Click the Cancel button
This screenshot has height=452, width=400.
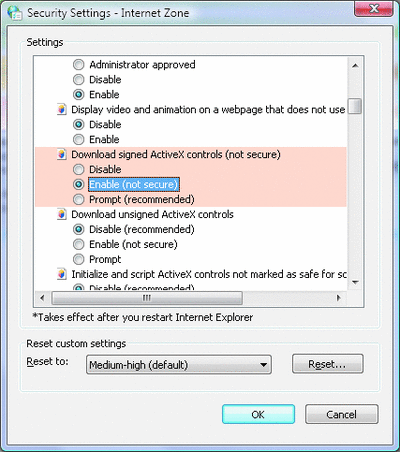tap(342, 414)
